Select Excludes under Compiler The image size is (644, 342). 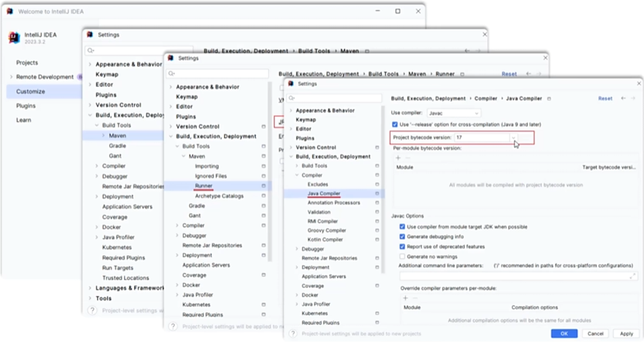pos(318,184)
